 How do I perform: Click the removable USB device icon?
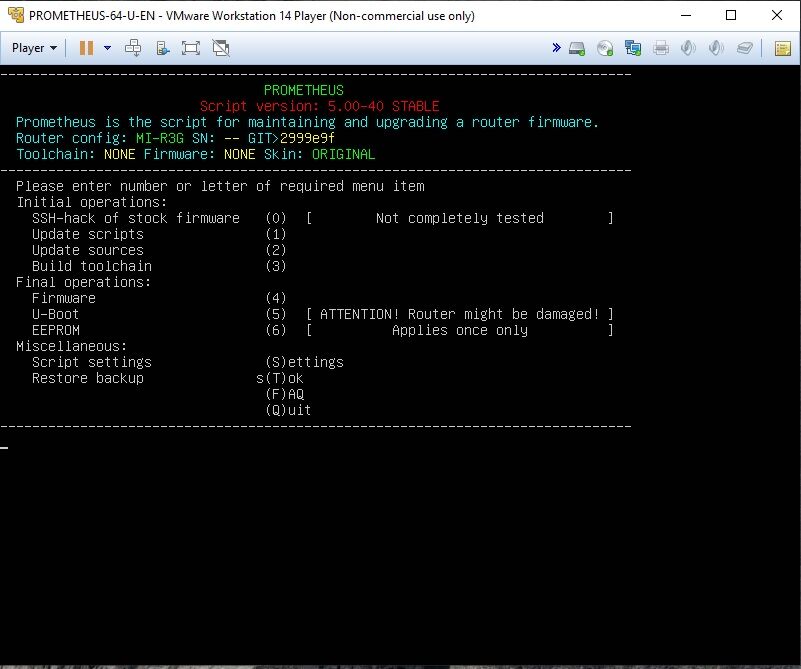(745, 49)
